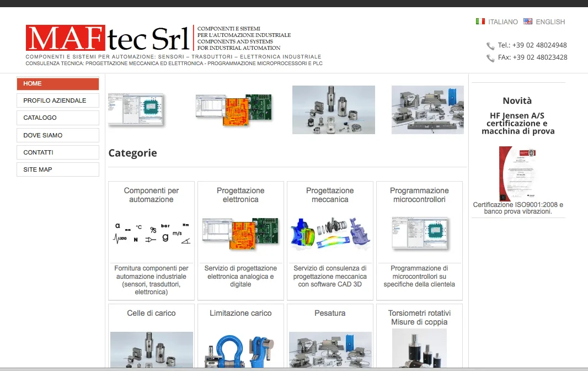Open Progettazione elettronica category title
Viewport: 588px width, 371px height.
pos(240,195)
